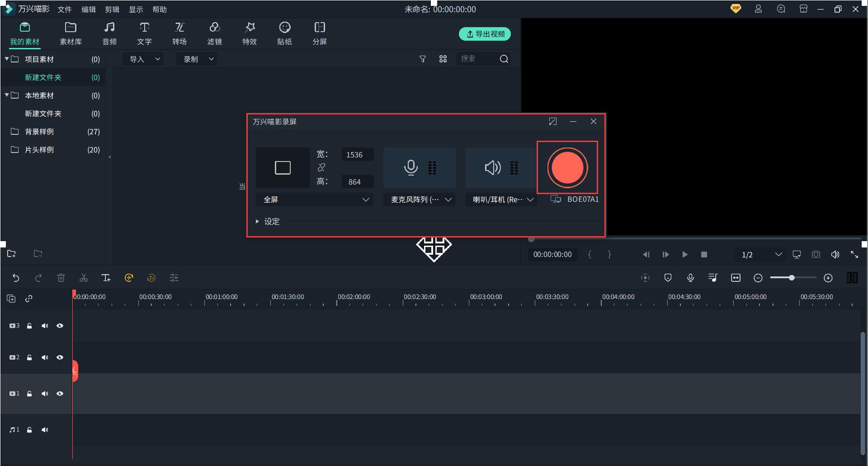Switch to the 贴纸 stickers tab
The image size is (868, 466).
click(284, 33)
